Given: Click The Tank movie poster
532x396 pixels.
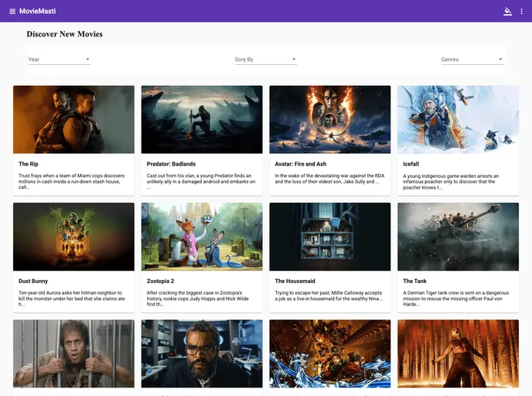Looking at the screenshot, I should [x=458, y=237].
